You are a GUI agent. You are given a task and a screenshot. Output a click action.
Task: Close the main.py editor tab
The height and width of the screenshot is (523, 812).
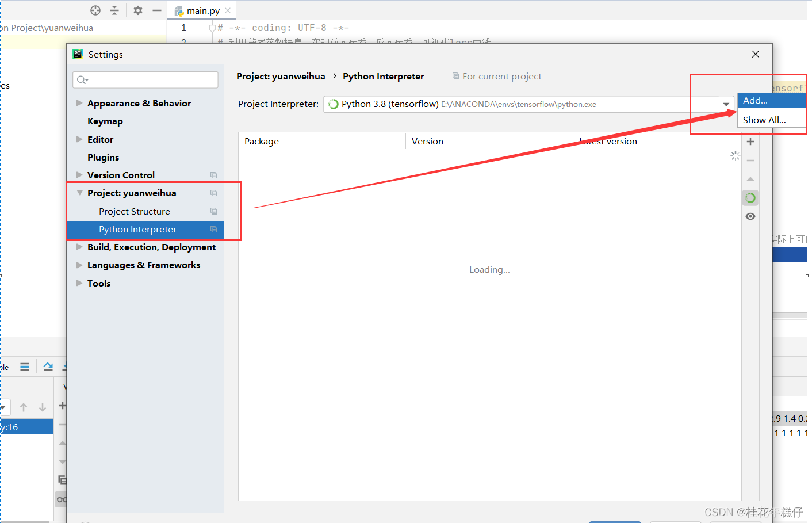click(228, 10)
